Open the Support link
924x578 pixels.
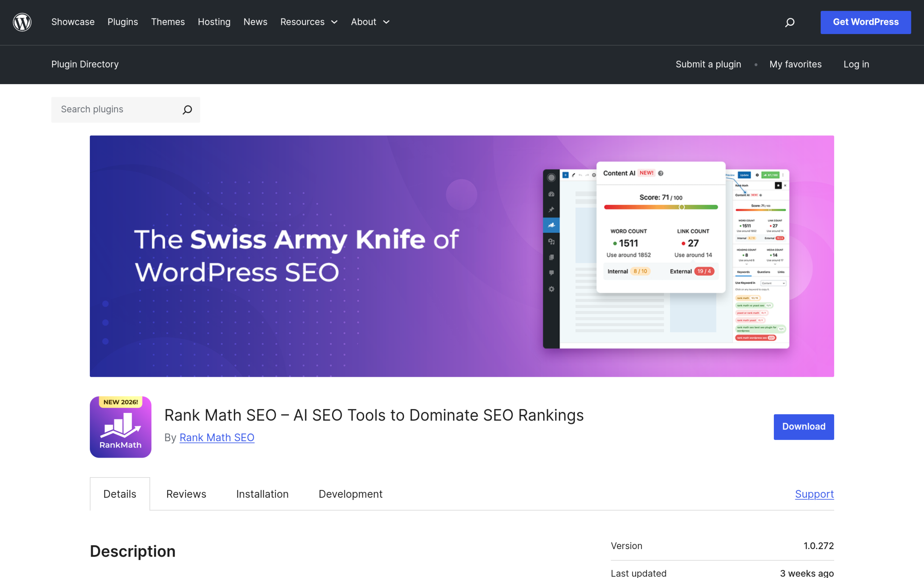[814, 494]
